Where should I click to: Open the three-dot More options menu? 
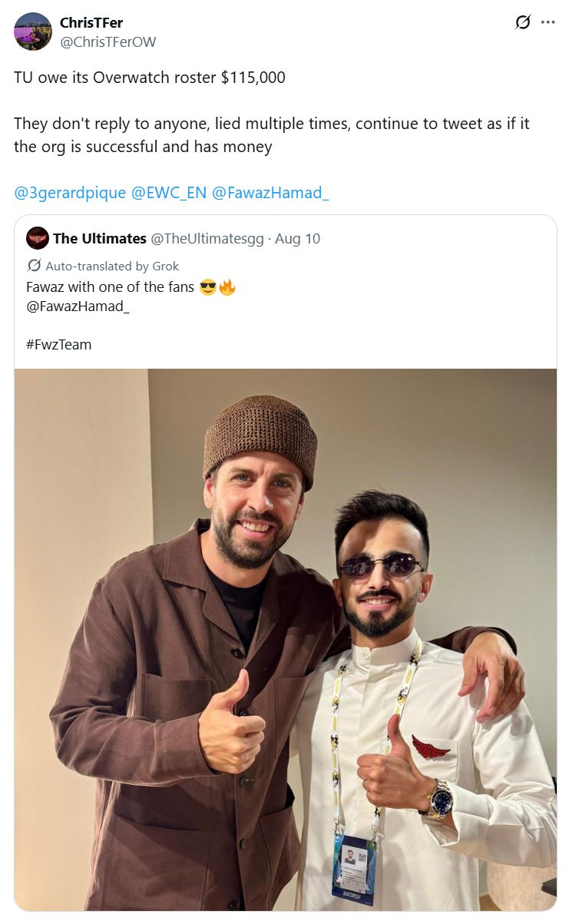coord(547,22)
